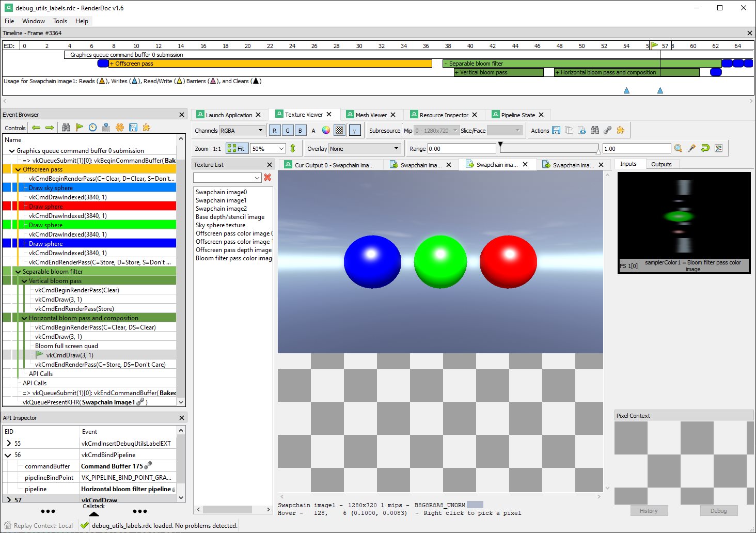This screenshot has height=533, width=756.
Task: Click the green flag bookmark icon in Event Browser
Action: [x=80, y=128]
